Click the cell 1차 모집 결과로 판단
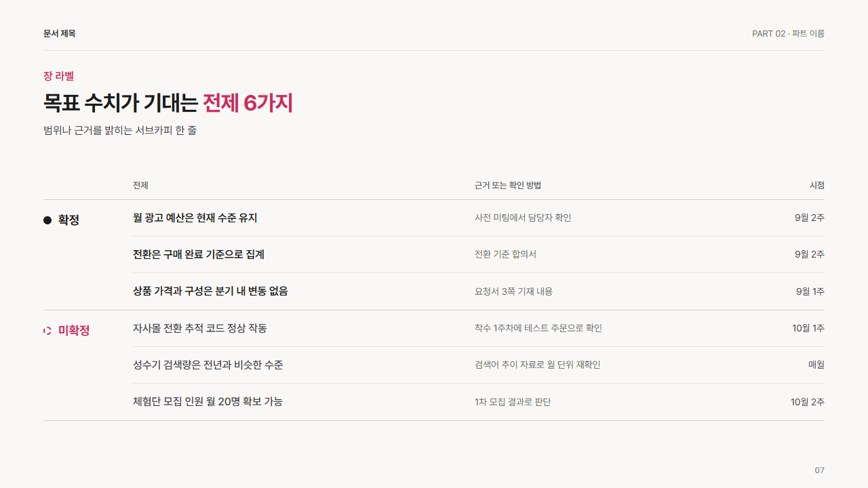This screenshot has height=488, width=868. 513,402
